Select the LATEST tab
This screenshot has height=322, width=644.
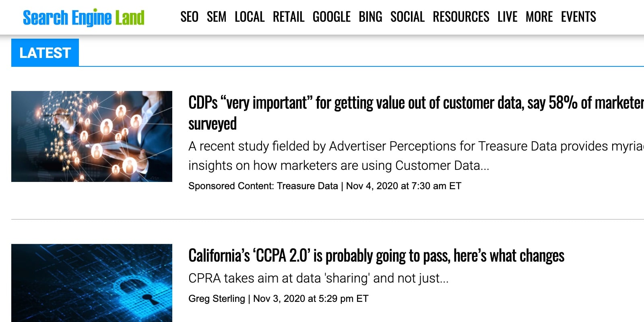click(x=45, y=53)
